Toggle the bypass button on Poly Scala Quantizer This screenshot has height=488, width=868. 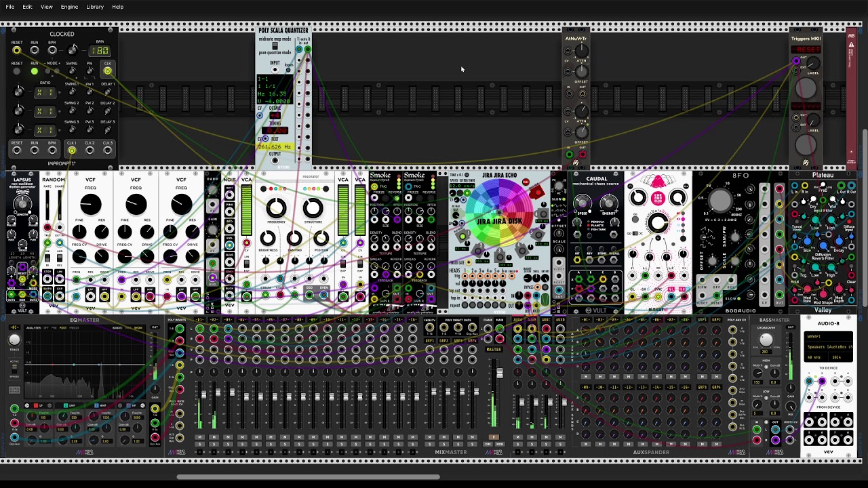tap(288, 70)
